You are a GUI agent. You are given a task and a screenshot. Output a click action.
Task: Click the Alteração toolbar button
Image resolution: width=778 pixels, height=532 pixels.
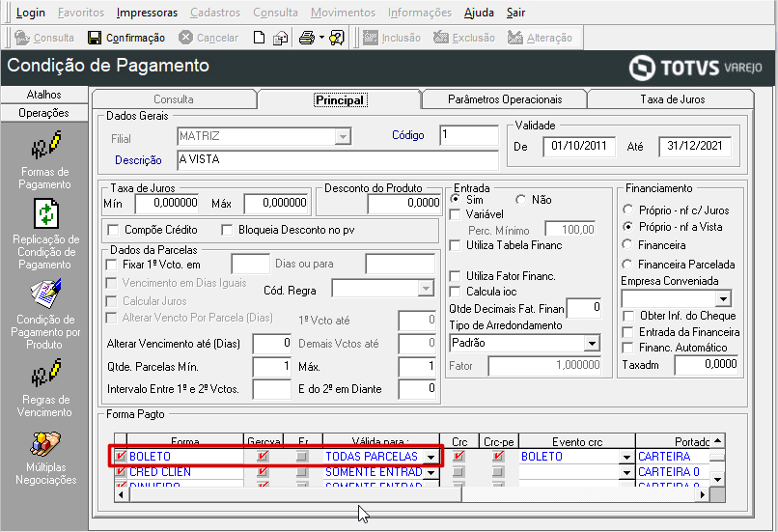coord(540,38)
